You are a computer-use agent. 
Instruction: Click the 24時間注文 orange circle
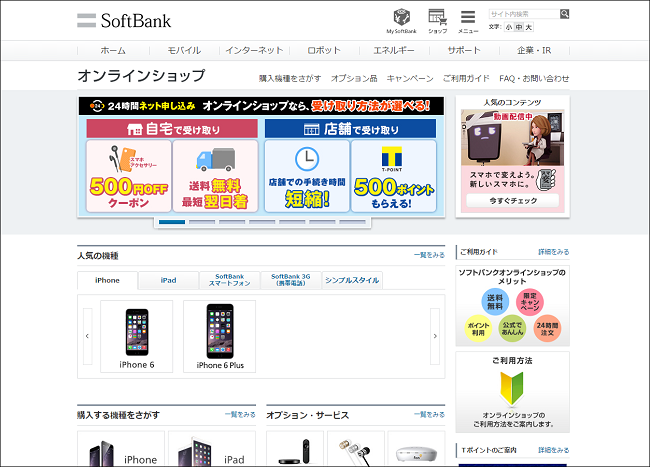pyautogui.click(x=547, y=329)
